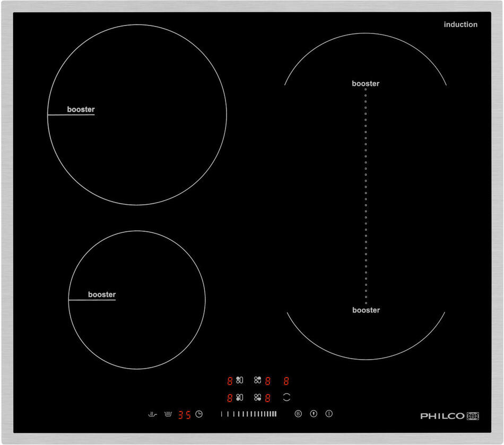Toggle the flex zone bridge icon
This screenshot has height=445, width=504.
point(286,397)
